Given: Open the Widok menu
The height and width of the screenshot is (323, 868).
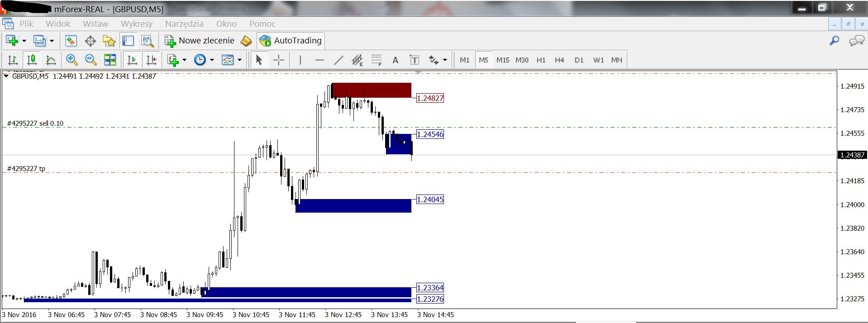Looking at the screenshot, I should pos(58,24).
